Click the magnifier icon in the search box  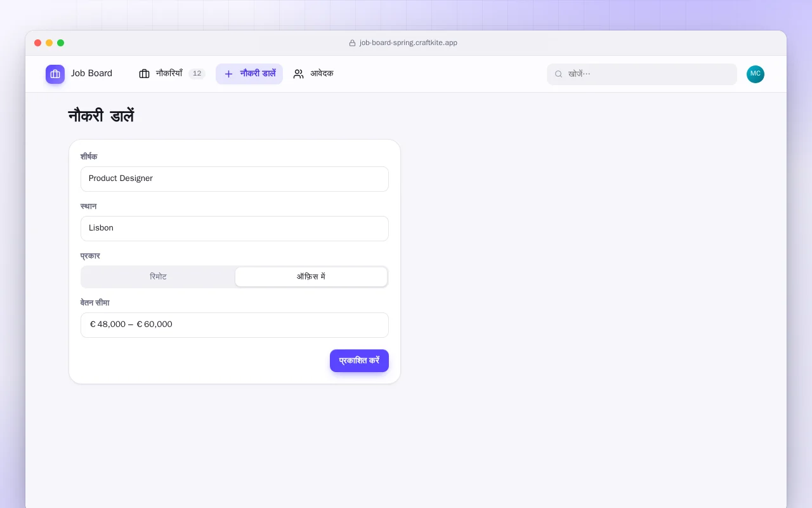[x=559, y=74]
